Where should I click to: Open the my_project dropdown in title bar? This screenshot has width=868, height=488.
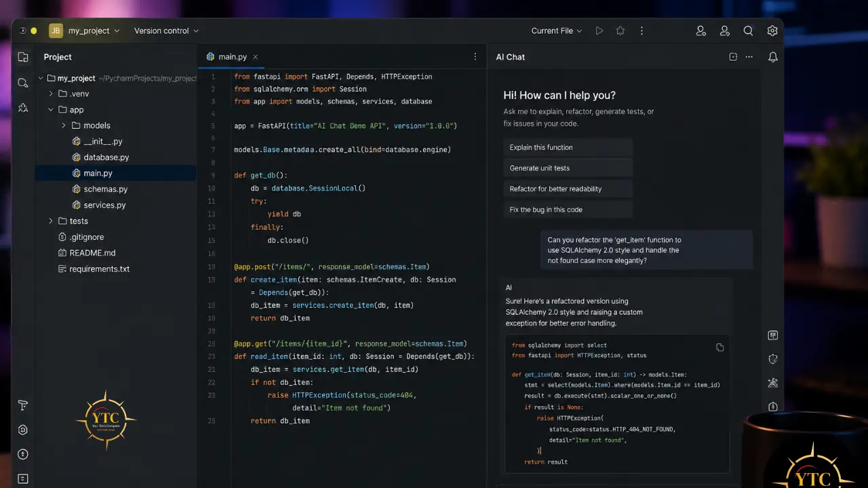(94, 30)
